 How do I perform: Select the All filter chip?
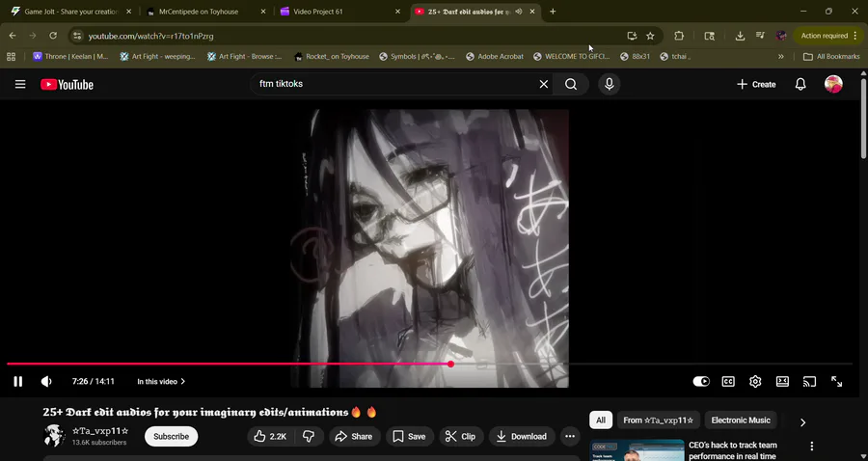[601, 420]
